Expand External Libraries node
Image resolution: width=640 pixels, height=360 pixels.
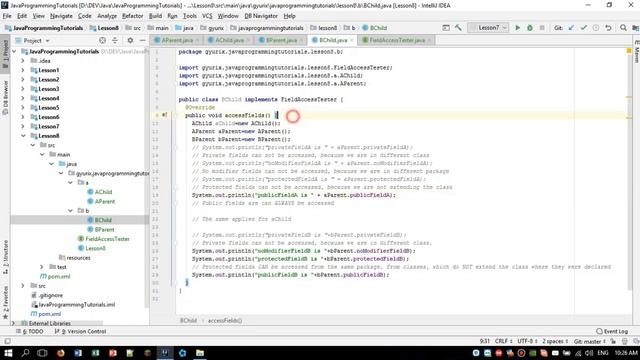(13, 323)
